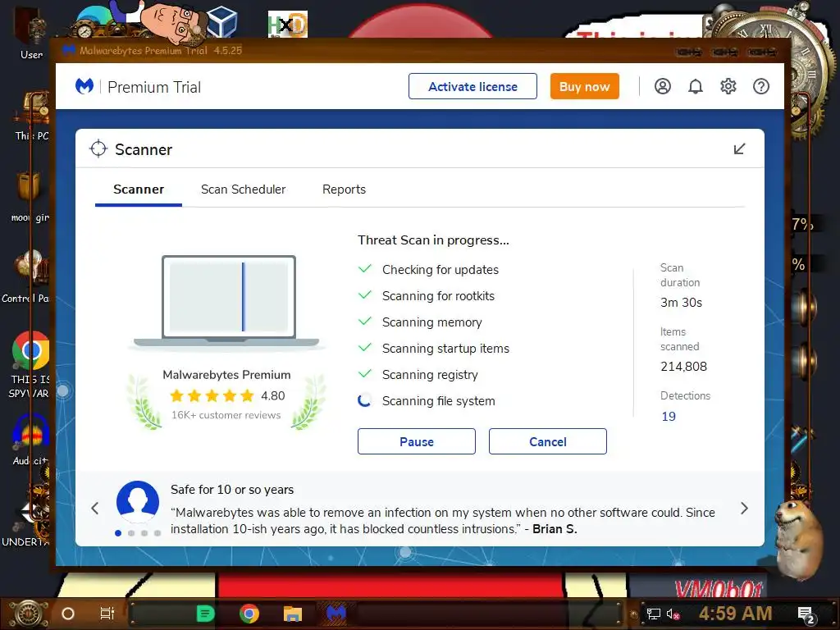Click the five-star rating display
Image resolution: width=840 pixels, height=630 pixels.
pyautogui.click(x=212, y=396)
